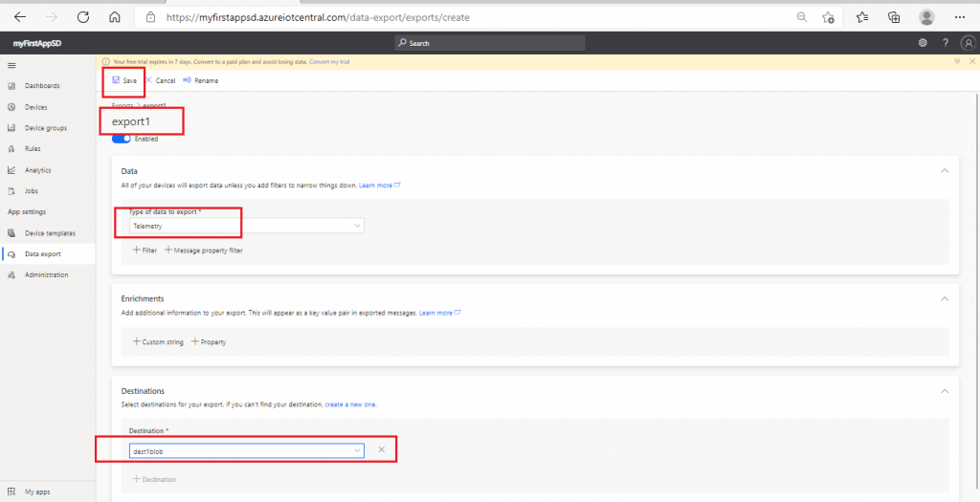Click the Rename button
This screenshot has width=980, height=502.
201,80
